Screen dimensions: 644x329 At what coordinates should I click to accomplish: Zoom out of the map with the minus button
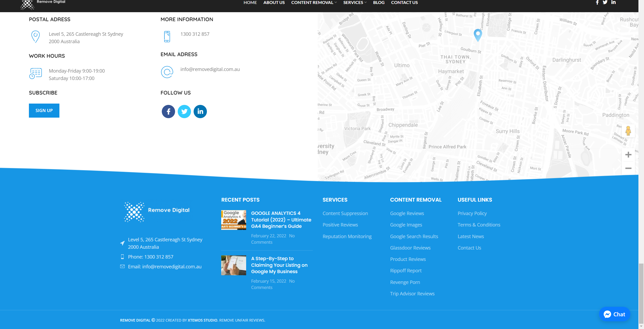(x=628, y=168)
